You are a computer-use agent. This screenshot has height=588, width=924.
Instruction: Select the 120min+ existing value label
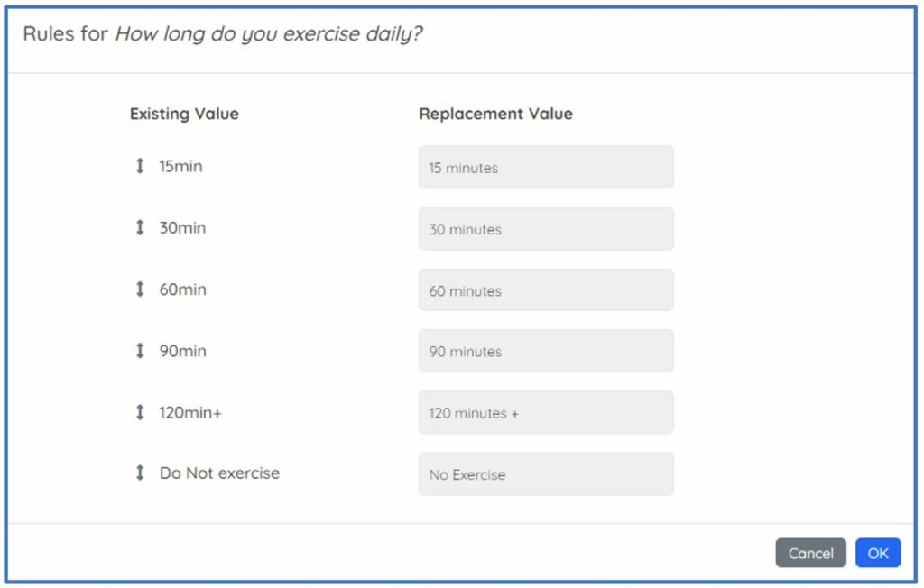coord(190,412)
